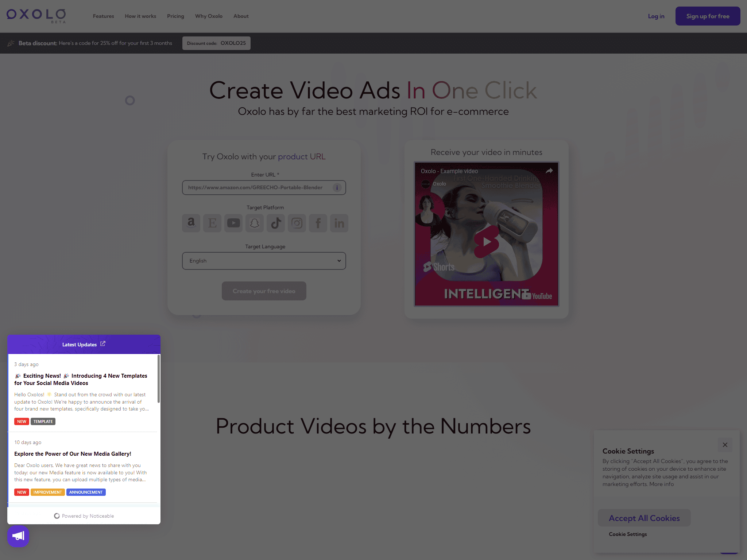Expand the Target Language dropdown
The image size is (747, 560).
tap(264, 261)
